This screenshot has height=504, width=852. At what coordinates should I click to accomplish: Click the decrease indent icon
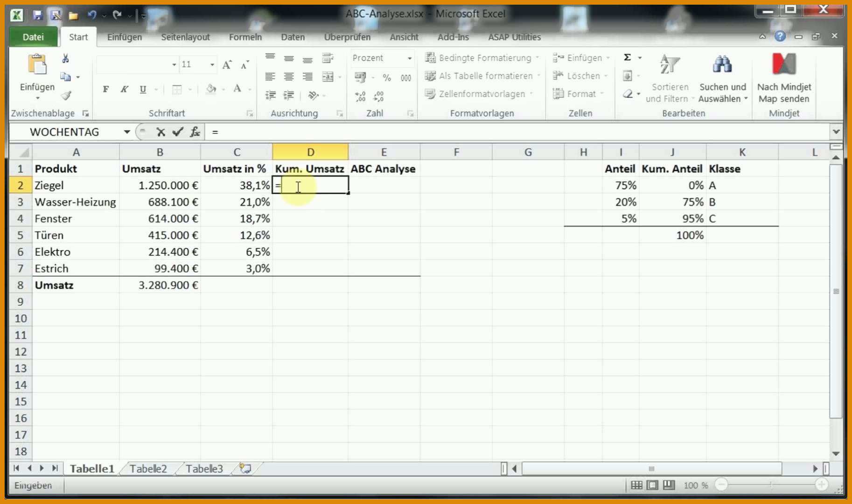(x=270, y=95)
